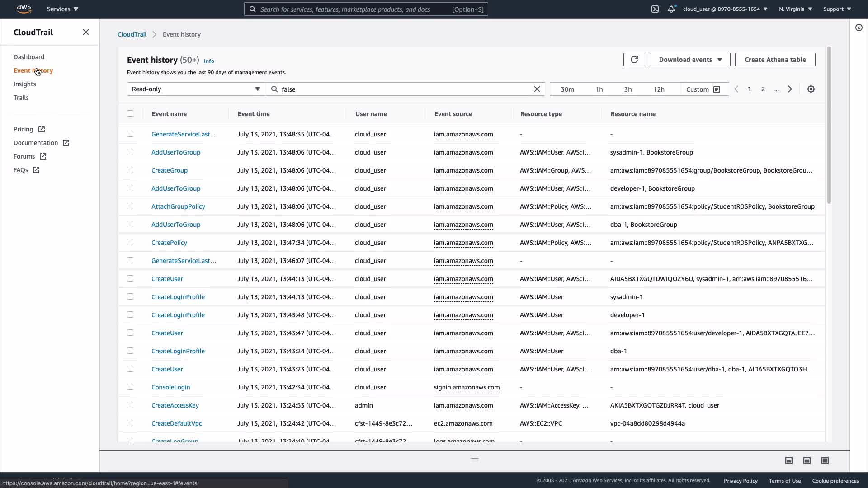This screenshot has width=868, height=488.
Task: Click Create Athena table button
Action: coord(775,60)
